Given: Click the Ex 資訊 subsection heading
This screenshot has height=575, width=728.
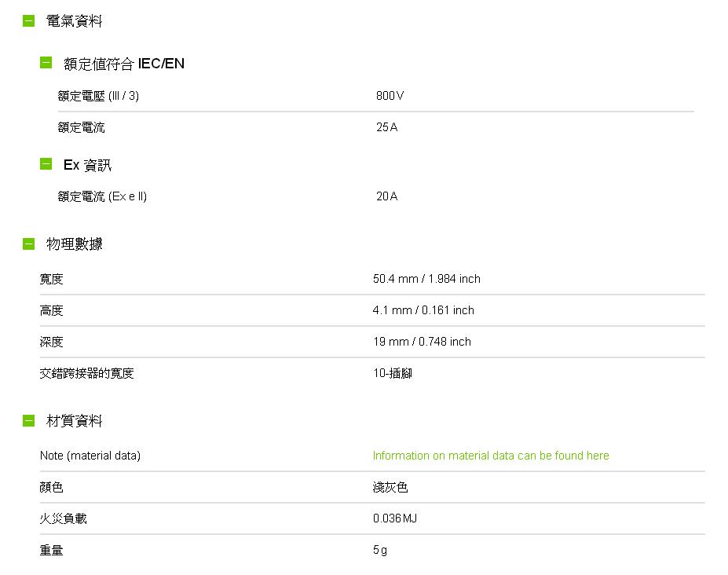Looking at the screenshot, I should click(87, 165).
